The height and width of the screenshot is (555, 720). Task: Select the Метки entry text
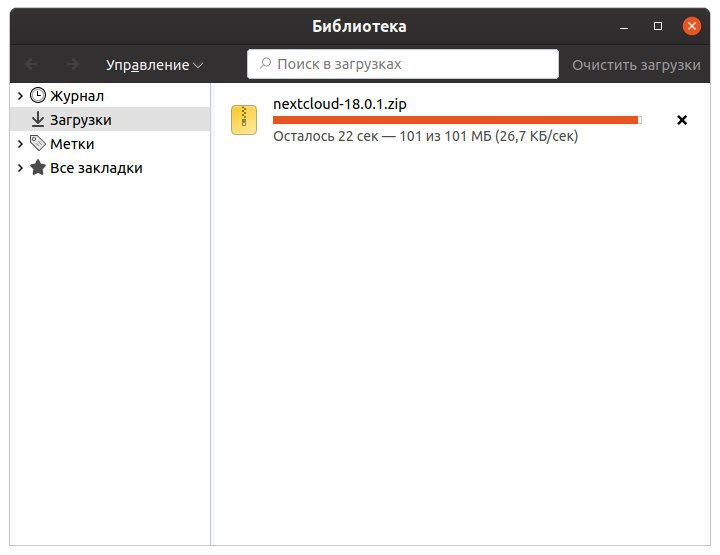point(72,144)
